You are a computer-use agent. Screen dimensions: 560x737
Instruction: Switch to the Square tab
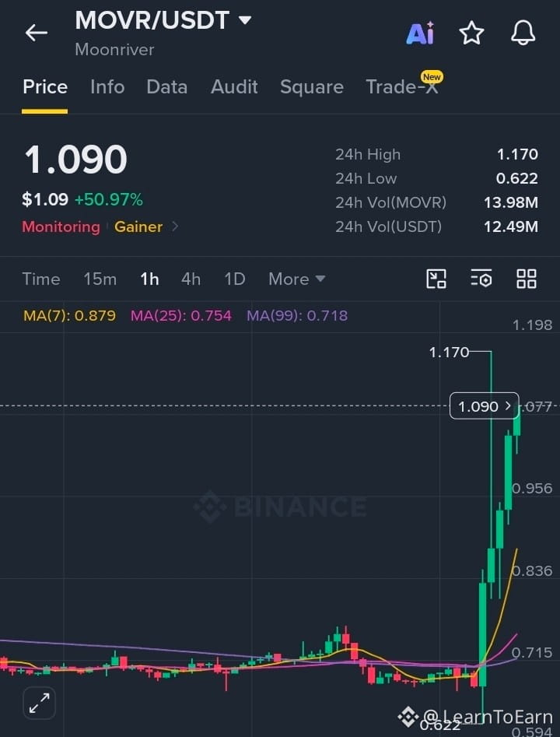(x=311, y=87)
